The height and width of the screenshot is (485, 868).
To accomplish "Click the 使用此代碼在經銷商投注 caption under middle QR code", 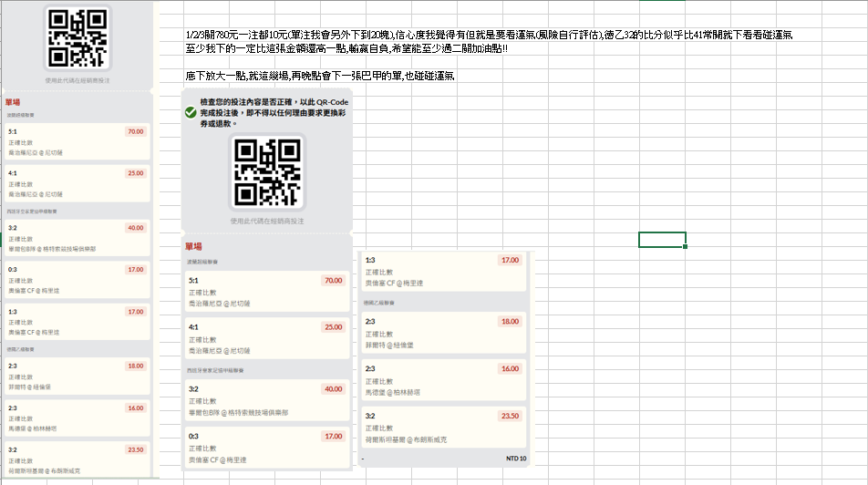I will 266,221.
